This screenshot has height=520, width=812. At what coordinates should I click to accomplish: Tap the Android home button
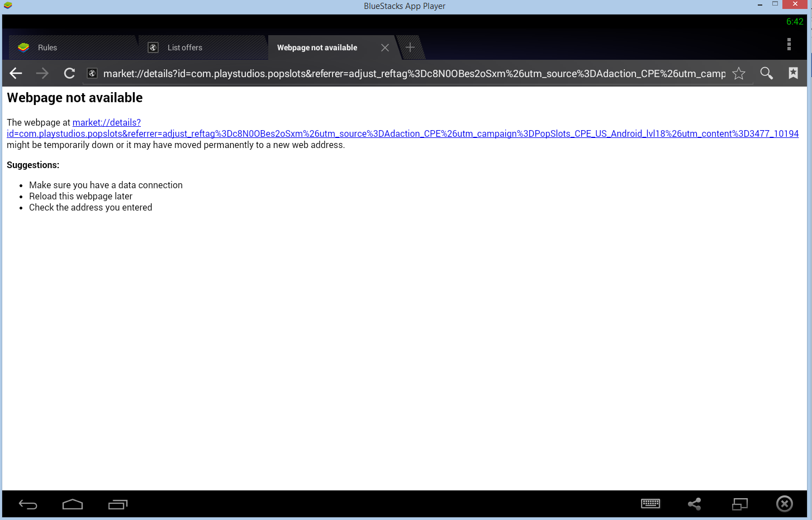(73, 504)
